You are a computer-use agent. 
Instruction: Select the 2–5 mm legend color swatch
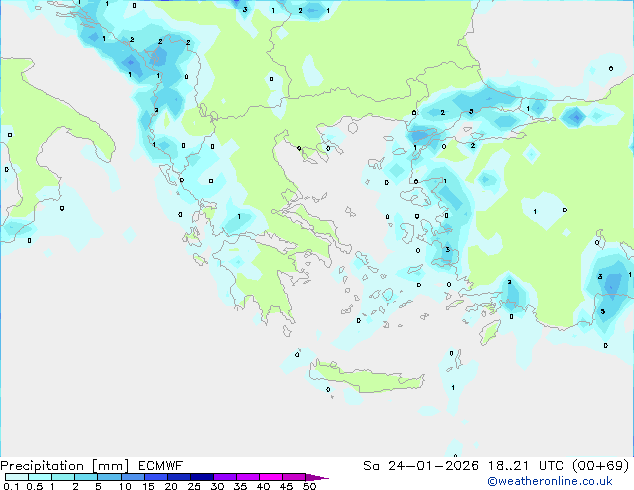point(86,477)
